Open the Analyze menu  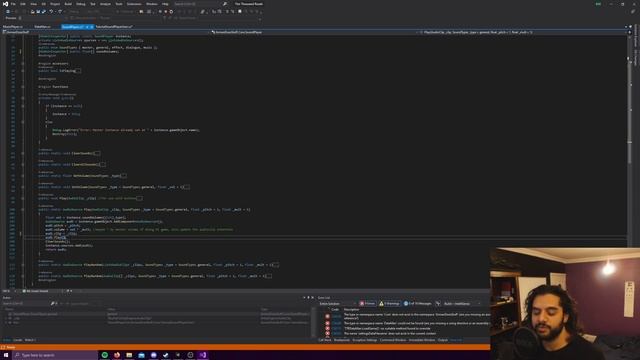pos(105,4)
